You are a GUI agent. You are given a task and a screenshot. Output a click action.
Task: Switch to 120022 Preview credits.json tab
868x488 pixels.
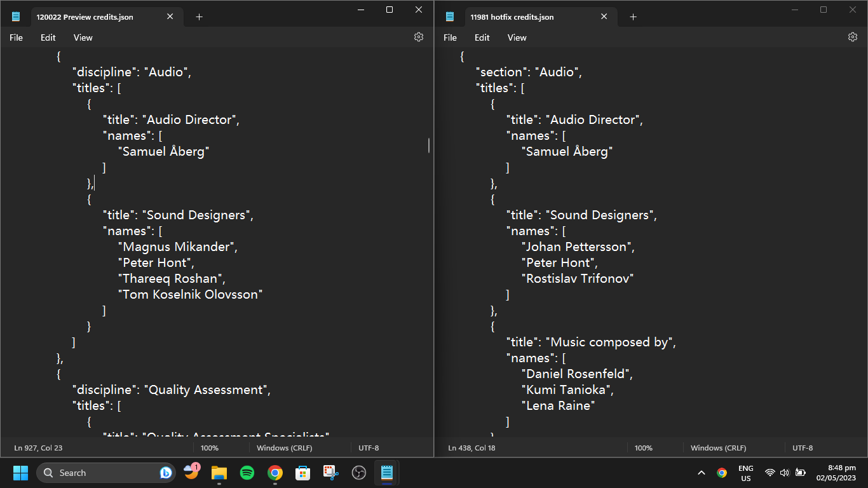85,17
